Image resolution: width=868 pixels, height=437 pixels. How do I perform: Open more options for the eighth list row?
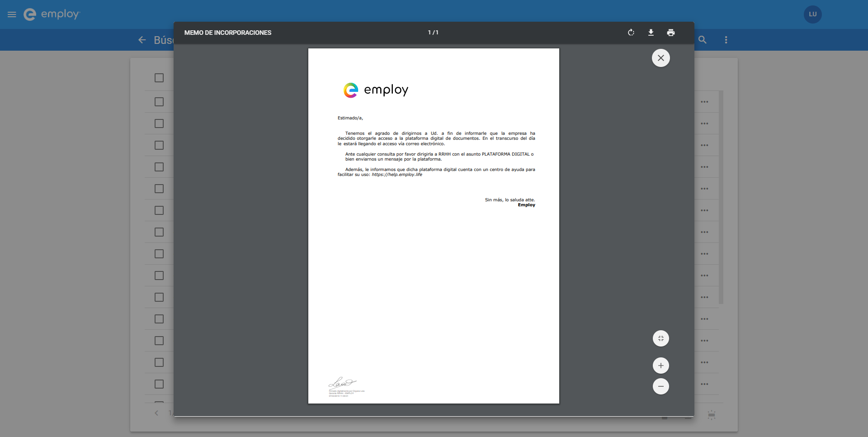tap(704, 254)
